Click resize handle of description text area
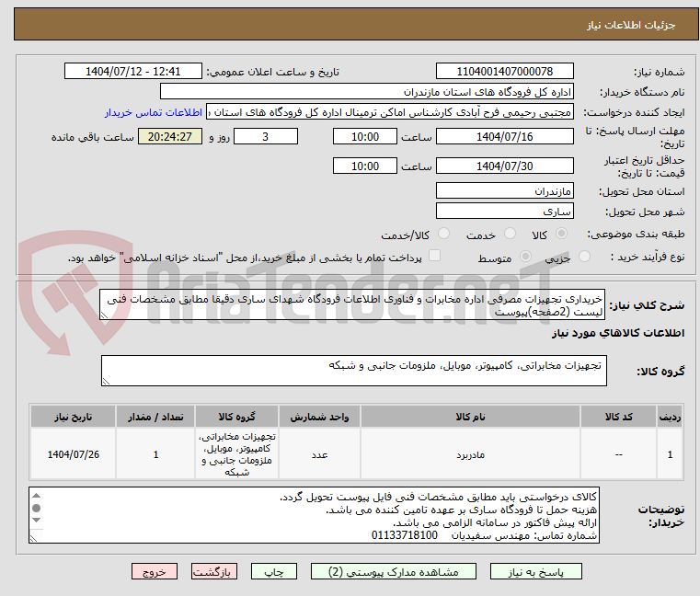The image size is (700, 596). point(104,315)
